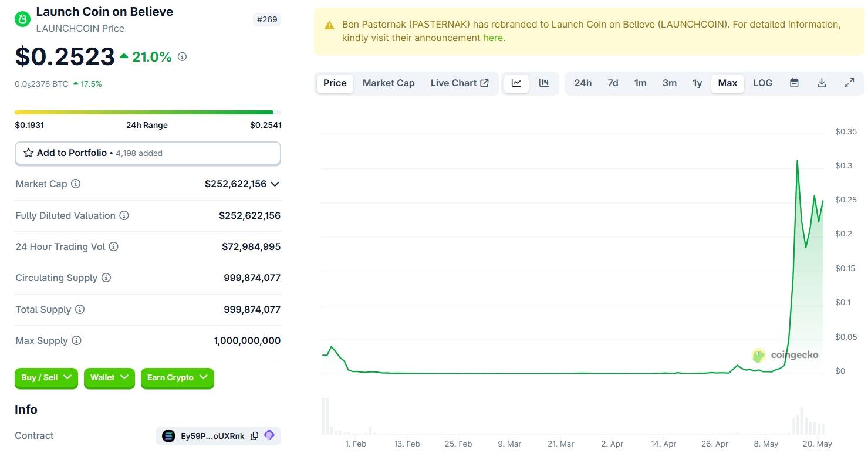Click the star Add to Portfolio button

pyautogui.click(x=148, y=153)
